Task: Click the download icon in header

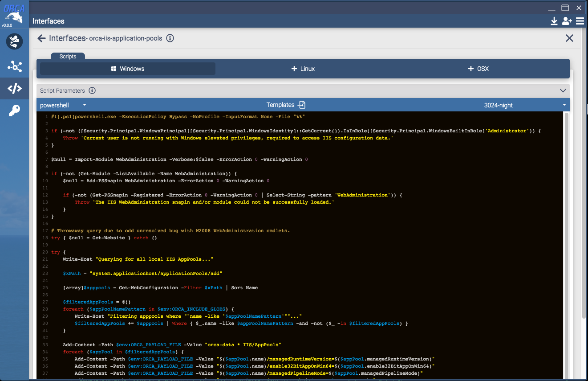Action: coord(554,21)
